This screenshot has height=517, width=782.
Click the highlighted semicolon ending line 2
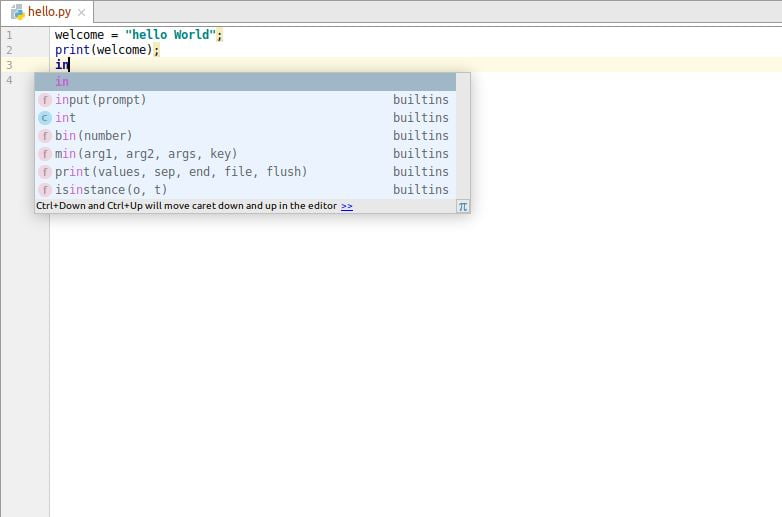(156, 50)
